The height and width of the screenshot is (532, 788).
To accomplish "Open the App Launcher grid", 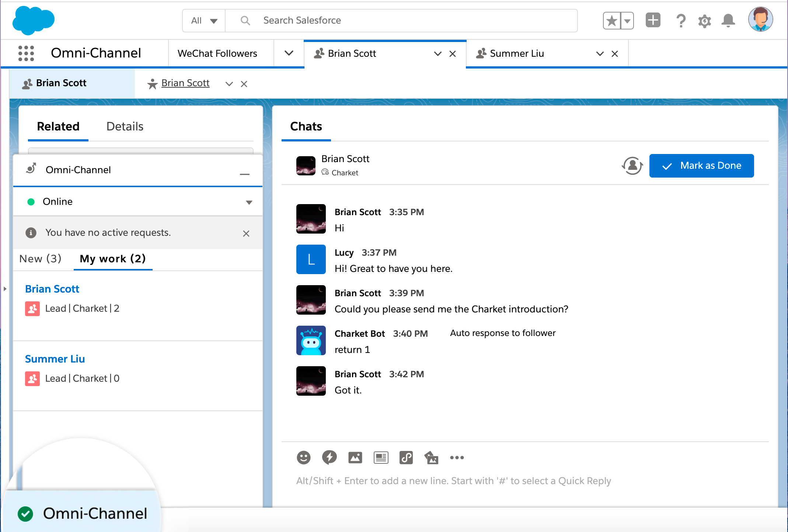I will [26, 53].
